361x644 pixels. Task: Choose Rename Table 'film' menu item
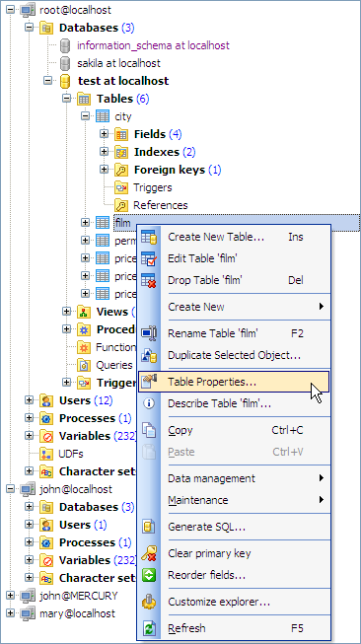(x=234, y=333)
